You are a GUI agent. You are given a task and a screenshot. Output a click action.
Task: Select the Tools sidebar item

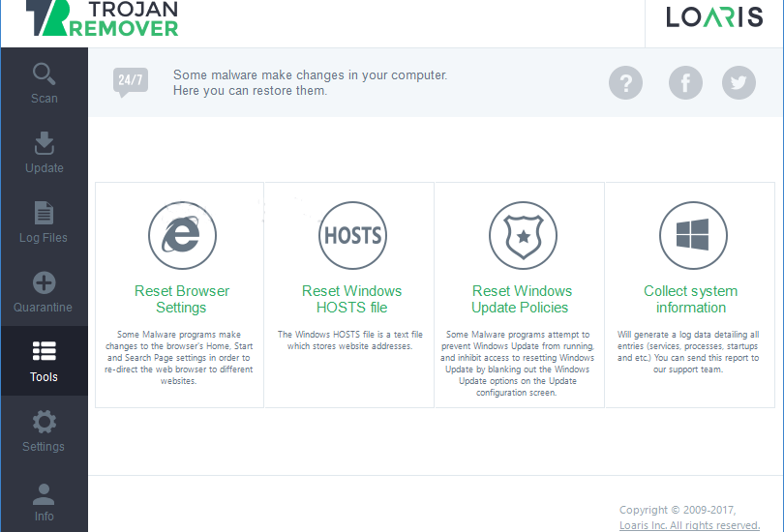(x=44, y=361)
